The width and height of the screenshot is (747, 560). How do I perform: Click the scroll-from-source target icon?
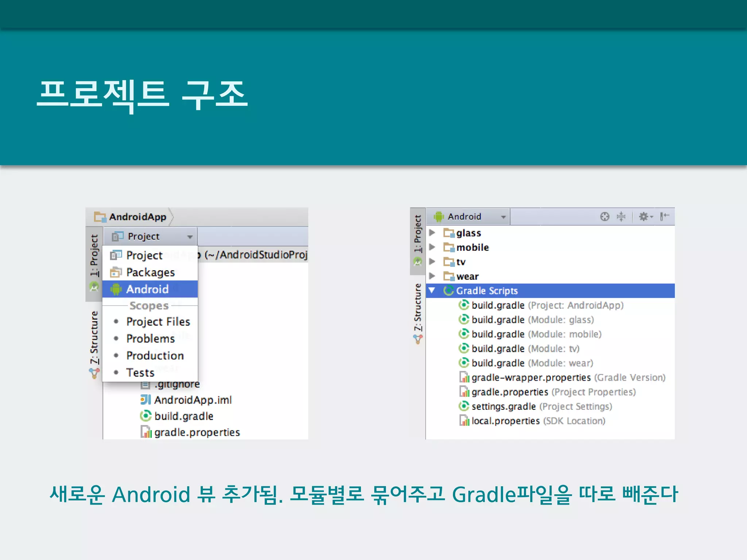point(604,217)
